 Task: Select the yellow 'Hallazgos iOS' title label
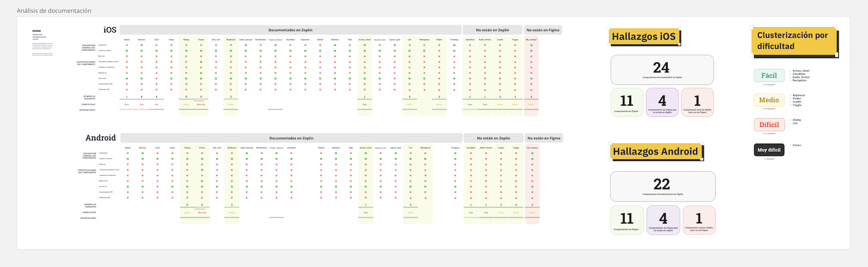[644, 37]
